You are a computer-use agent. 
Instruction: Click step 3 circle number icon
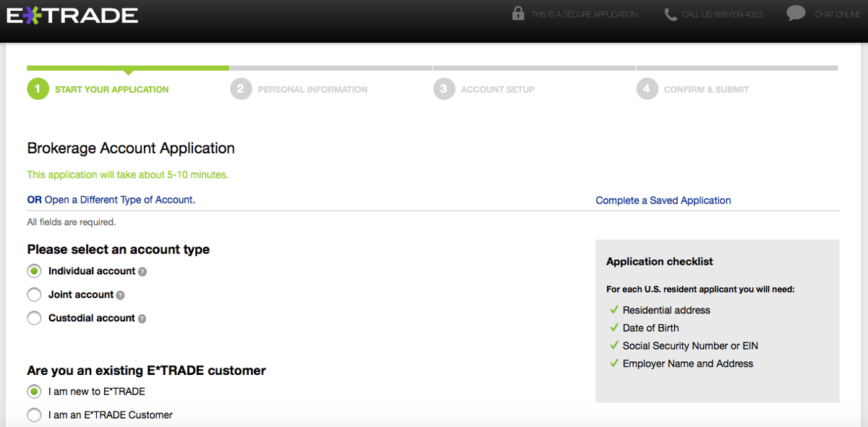443,89
